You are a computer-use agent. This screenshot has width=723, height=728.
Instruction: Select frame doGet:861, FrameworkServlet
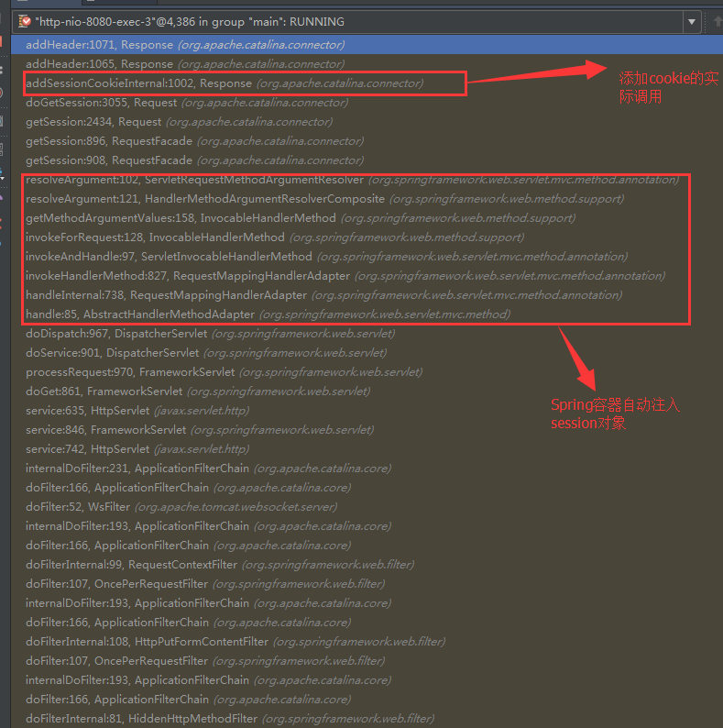367,392
